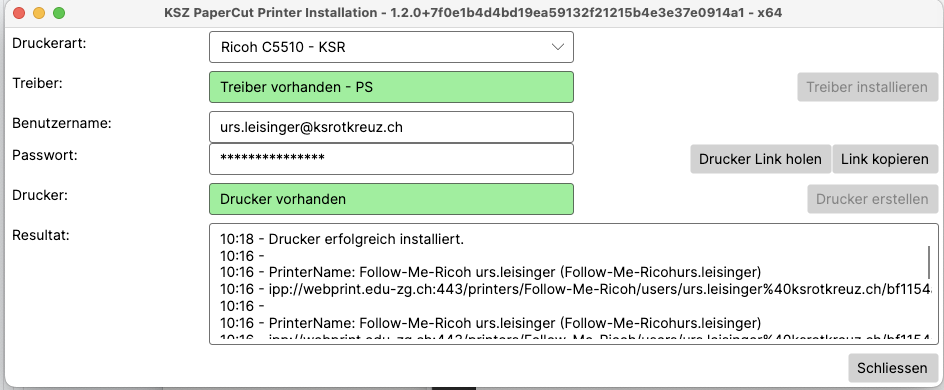Click the Treiber installieren button
Screen dimensions: 944x390
[x=868, y=87]
